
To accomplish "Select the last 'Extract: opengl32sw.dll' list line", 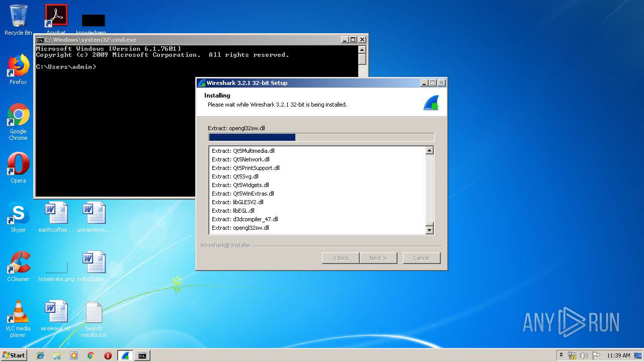I will pos(240,228).
